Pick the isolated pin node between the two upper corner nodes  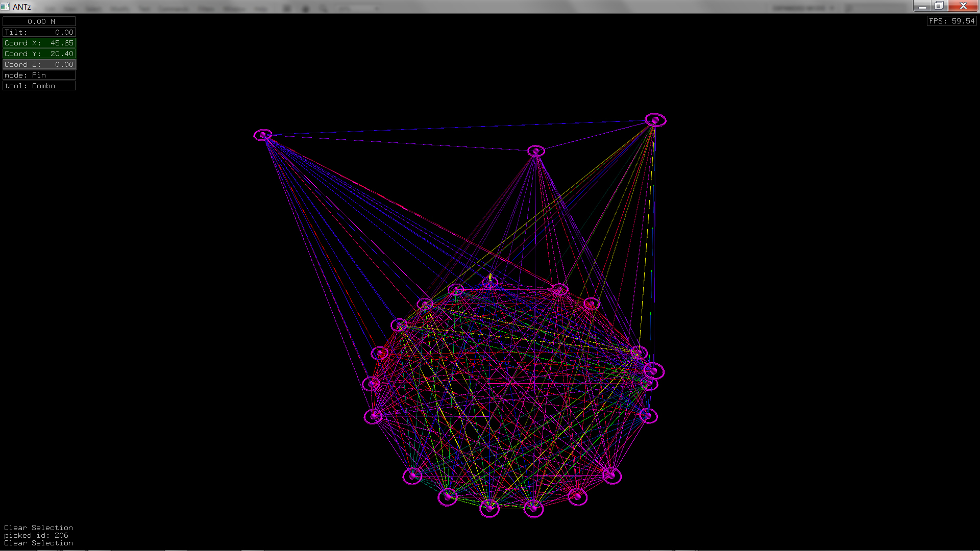pos(535,151)
